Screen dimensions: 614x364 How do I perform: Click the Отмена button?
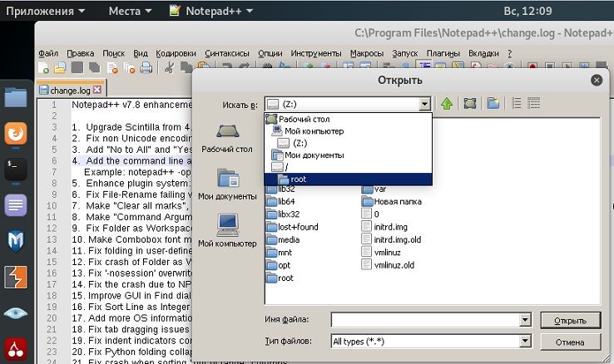tap(570, 342)
